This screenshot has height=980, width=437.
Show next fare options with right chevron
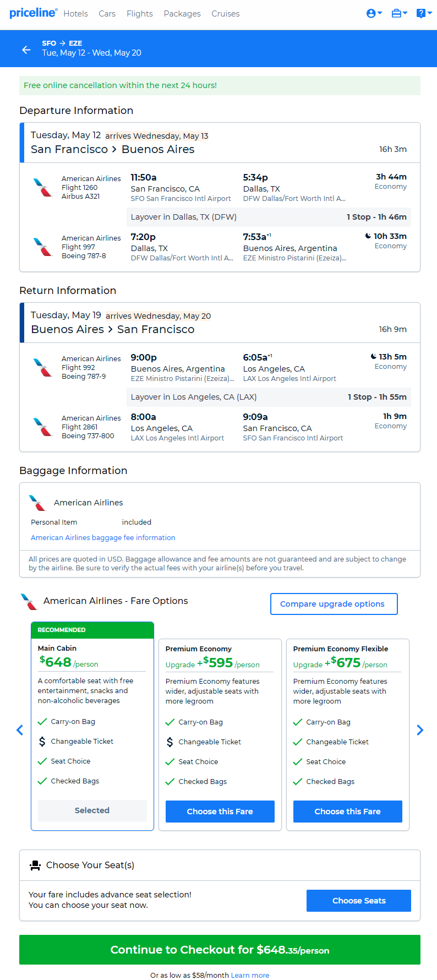coord(420,730)
